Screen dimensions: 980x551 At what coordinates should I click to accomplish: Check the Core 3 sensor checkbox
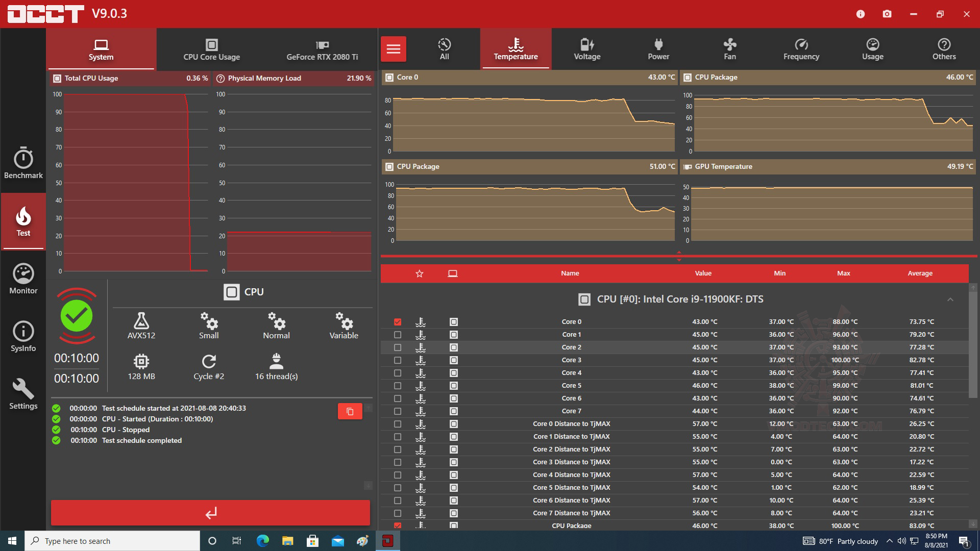coord(398,360)
